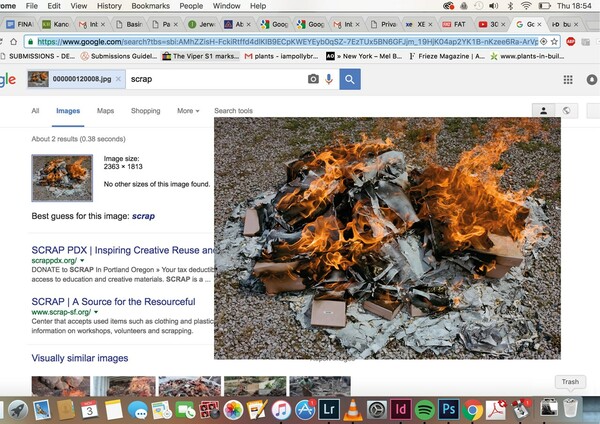600x424 pixels.
Task: Open Launchpad from the dock
Action: [x=18, y=410]
